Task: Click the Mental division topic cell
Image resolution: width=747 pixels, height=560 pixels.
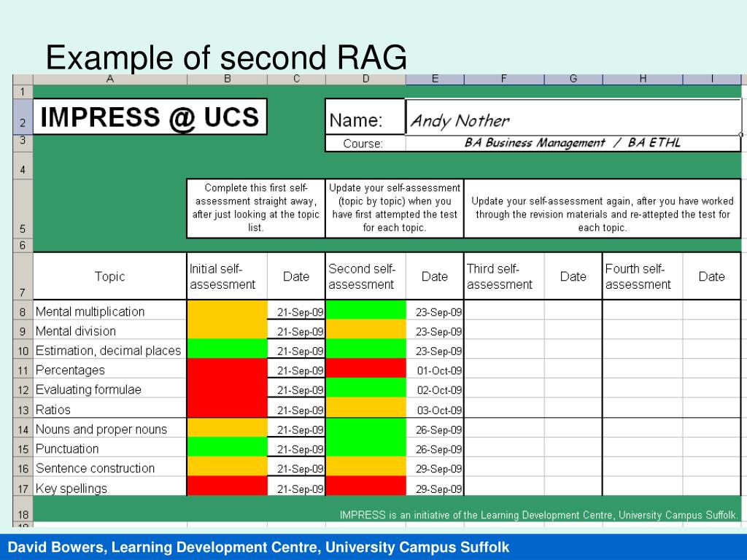Action: [x=109, y=330]
